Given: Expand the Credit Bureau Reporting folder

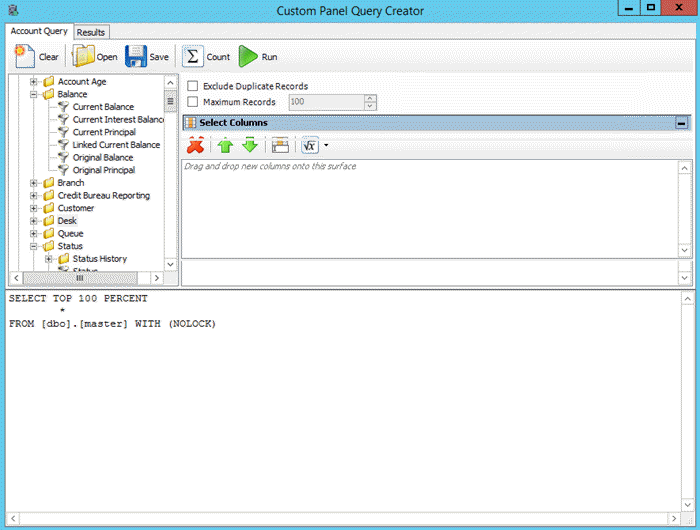Looking at the screenshot, I should click(x=35, y=196).
